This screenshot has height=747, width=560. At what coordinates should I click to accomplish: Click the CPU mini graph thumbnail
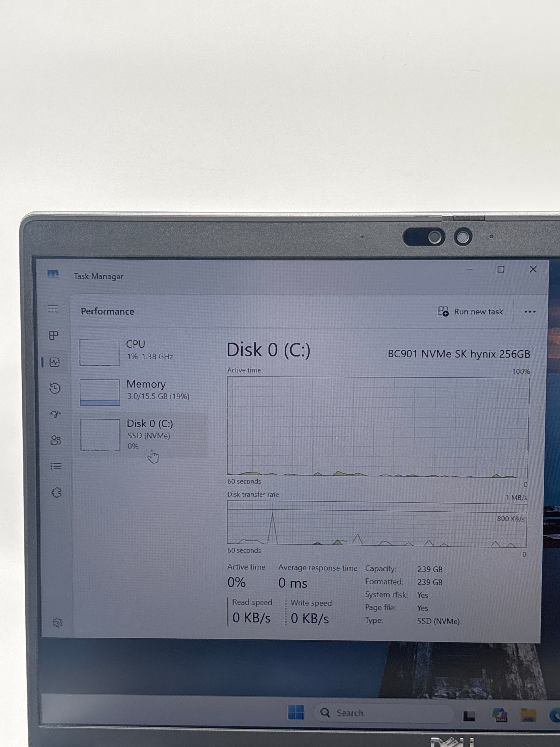click(x=99, y=353)
